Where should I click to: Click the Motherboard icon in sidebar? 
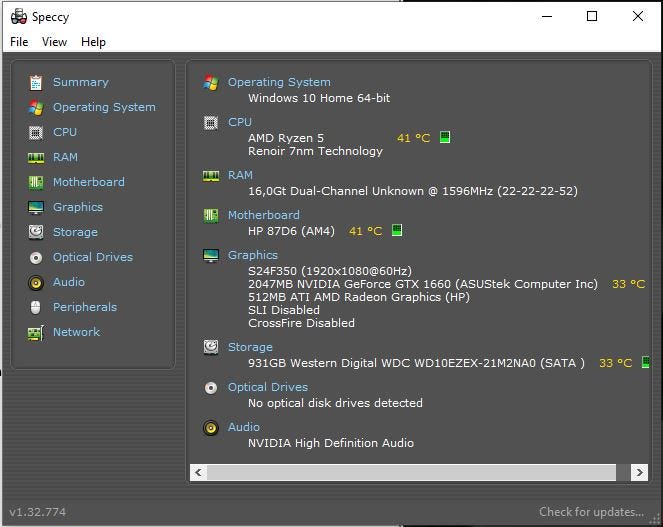pyautogui.click(x=36, y=182)
